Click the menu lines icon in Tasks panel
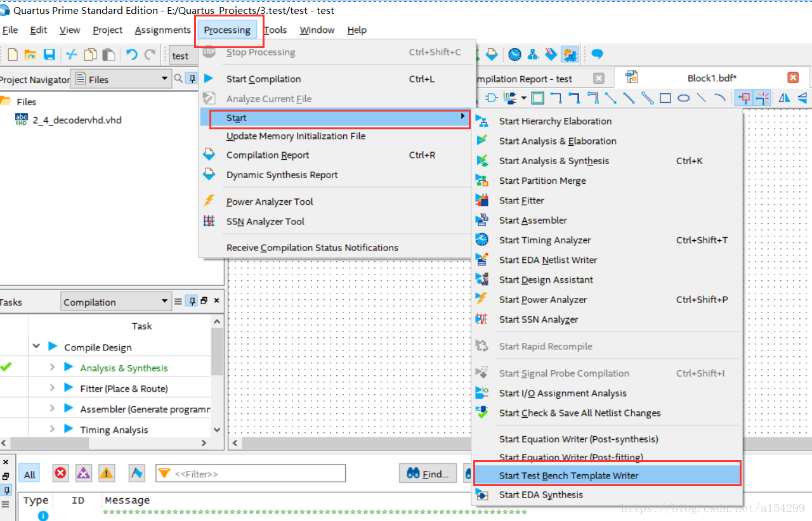This screenshot has width=812, height=521. [x=178, y=302]
